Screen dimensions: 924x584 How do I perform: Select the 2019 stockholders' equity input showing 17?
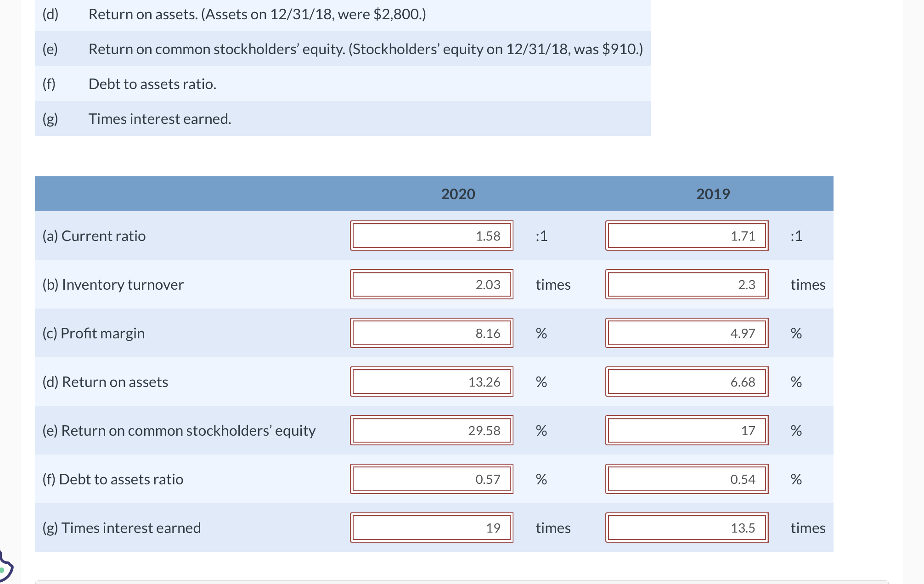coord(686,431)
